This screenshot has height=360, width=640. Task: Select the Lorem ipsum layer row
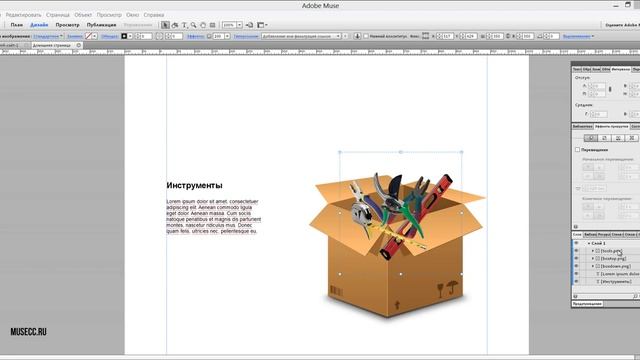pyautogui.click(x=606, y=273)
